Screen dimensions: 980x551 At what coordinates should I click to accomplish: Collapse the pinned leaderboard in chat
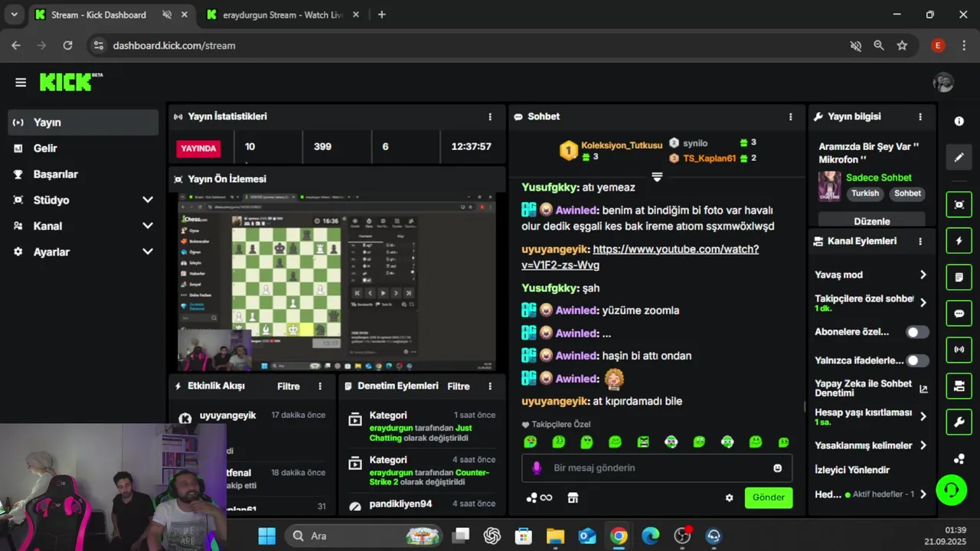pyautogui.click(x=657, y=177)
